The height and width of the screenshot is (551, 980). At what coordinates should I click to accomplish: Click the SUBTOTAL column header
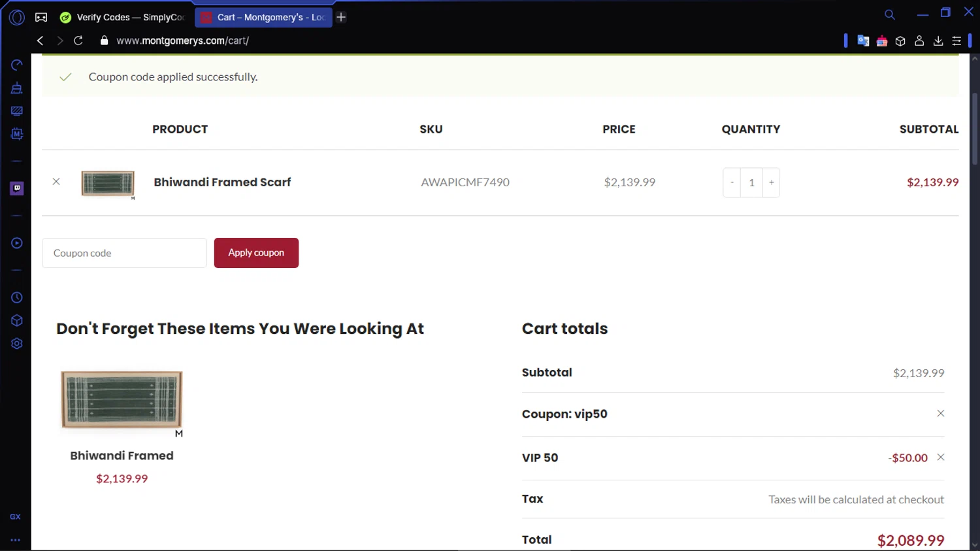point(929,129)
